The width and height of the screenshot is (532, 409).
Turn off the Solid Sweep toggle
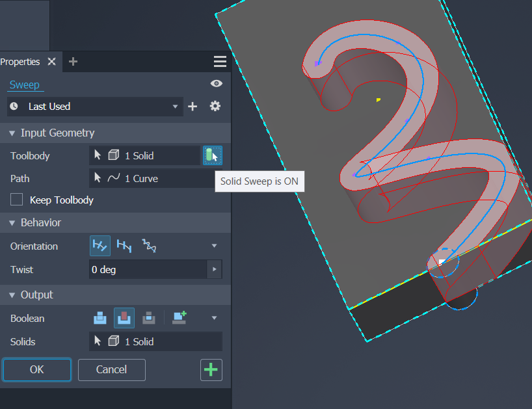coord(213,155)
